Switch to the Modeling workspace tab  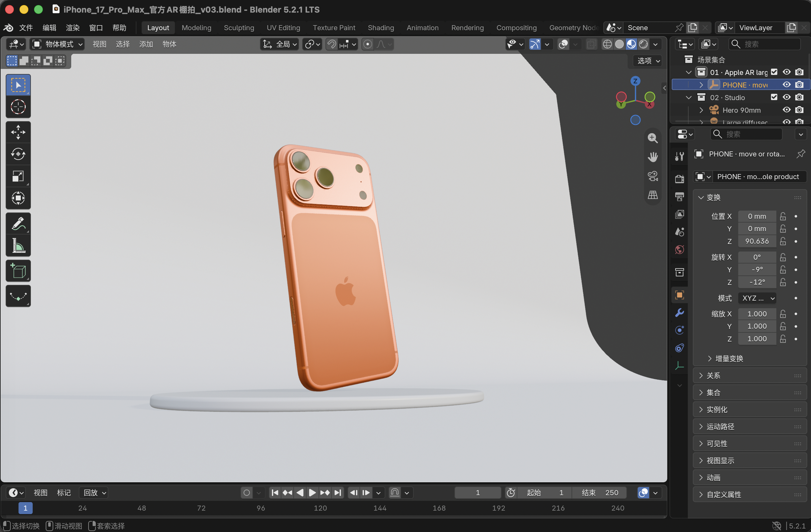point(196,28)
